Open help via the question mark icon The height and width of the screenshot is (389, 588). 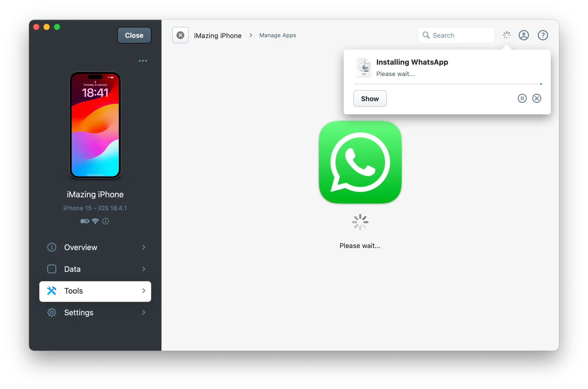(543, 35)
